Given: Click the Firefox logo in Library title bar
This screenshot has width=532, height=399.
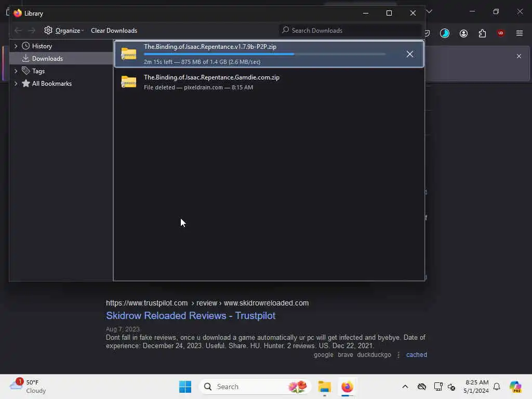Looking at the screenshot, I should click(x=18, y=13).
